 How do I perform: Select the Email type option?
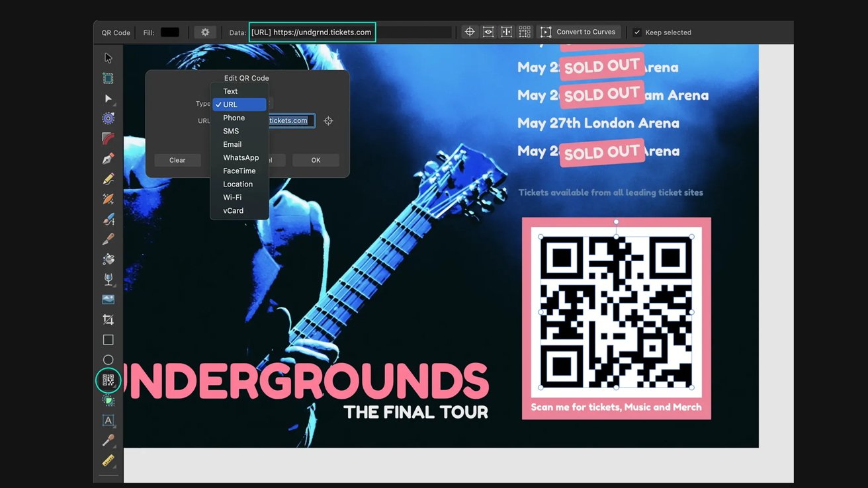232,144
